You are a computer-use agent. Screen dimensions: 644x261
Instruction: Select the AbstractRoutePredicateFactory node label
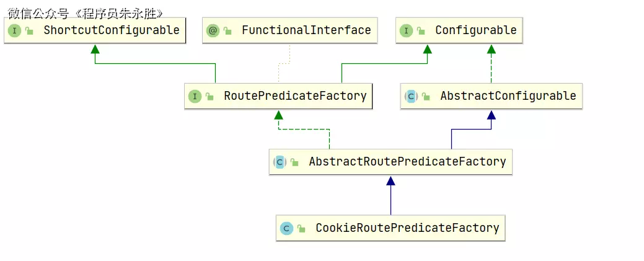click(x=407, y=162)
